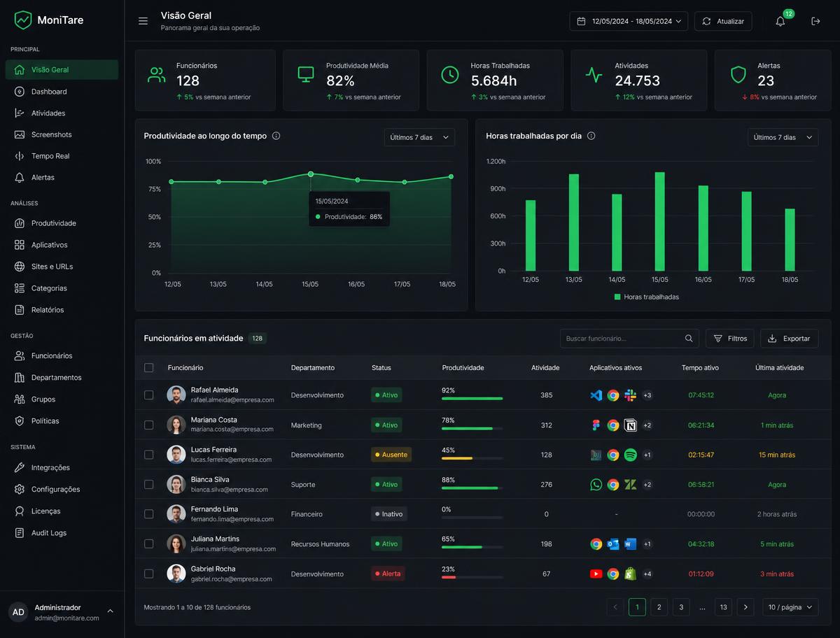Open the date range 12/05/2024 - 18/05/2024 picker
The width and height of the screenshot is (840, 638).
point(629,21)
